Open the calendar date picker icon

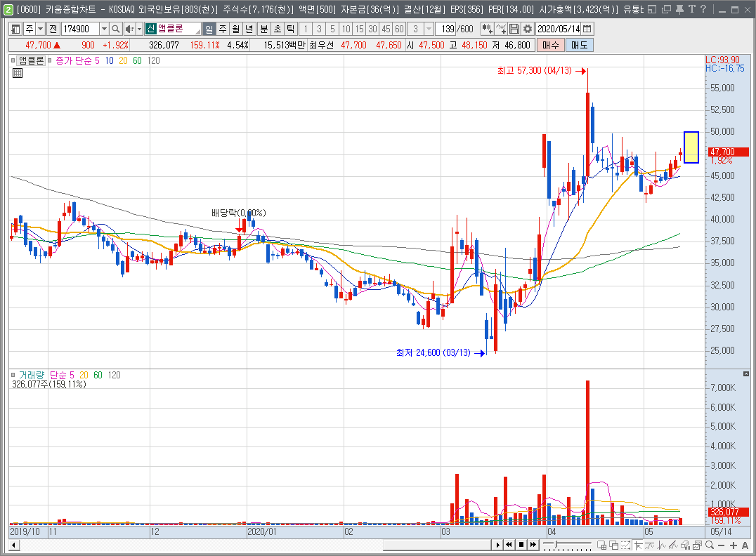(x=587, y=29)
